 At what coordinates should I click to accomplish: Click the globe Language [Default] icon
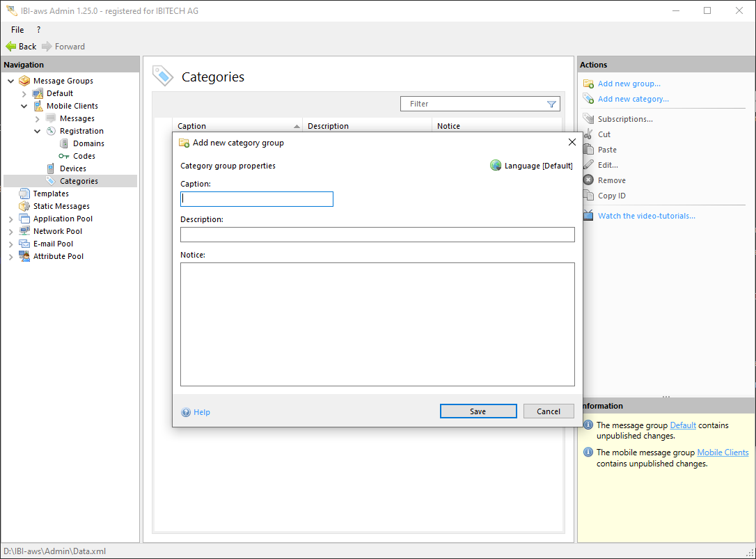pos(496,166)
